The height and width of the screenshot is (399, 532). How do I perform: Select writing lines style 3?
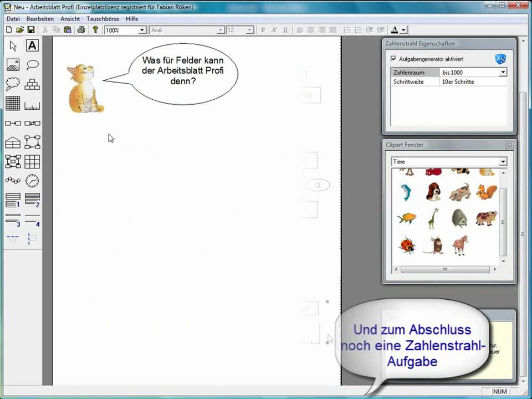point(13,220)
